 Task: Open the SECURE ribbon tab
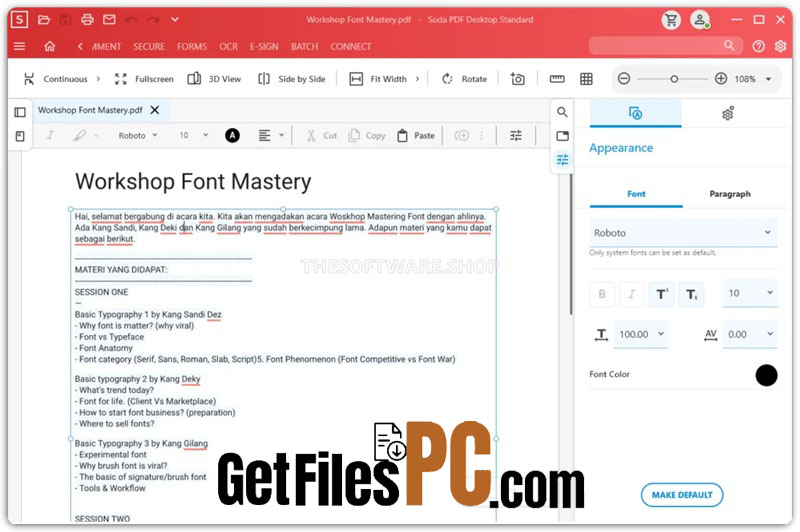[x=149, y=46]
